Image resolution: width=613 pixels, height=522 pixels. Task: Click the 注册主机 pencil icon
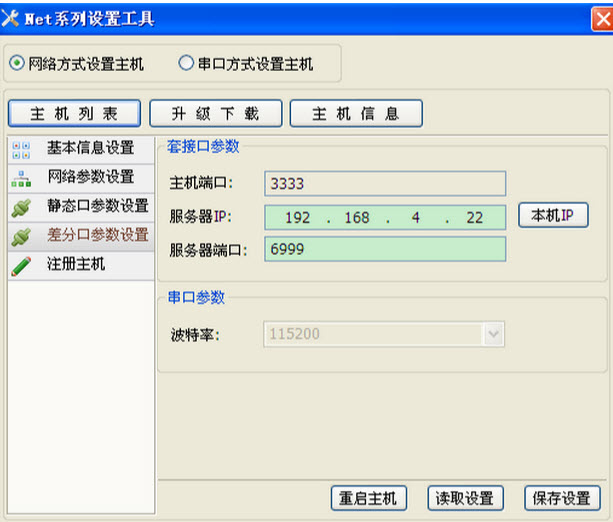coord(21,266)
